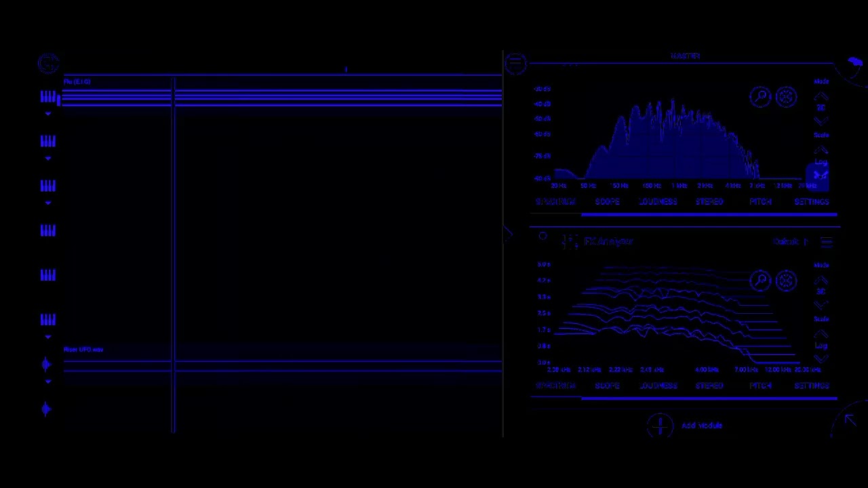
Task: Toggle the FX Analyzer power circle
Action: 542,237
